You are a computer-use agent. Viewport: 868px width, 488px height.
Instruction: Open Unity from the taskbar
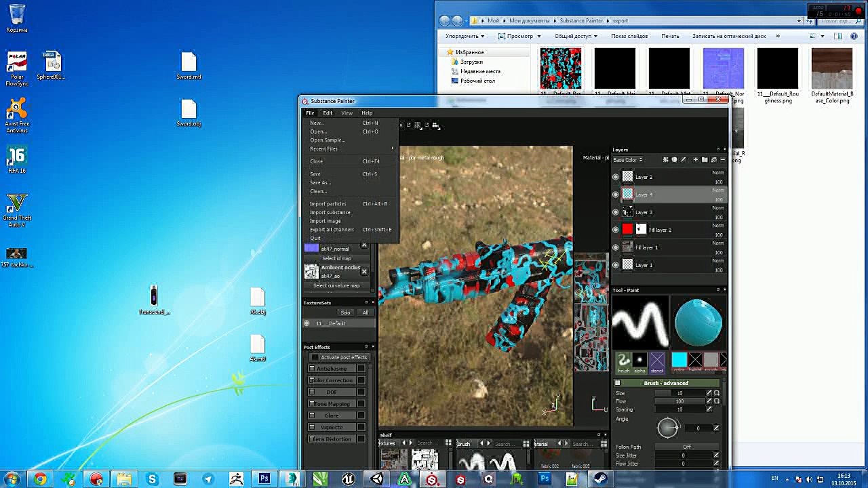click(x=376, y=479)
